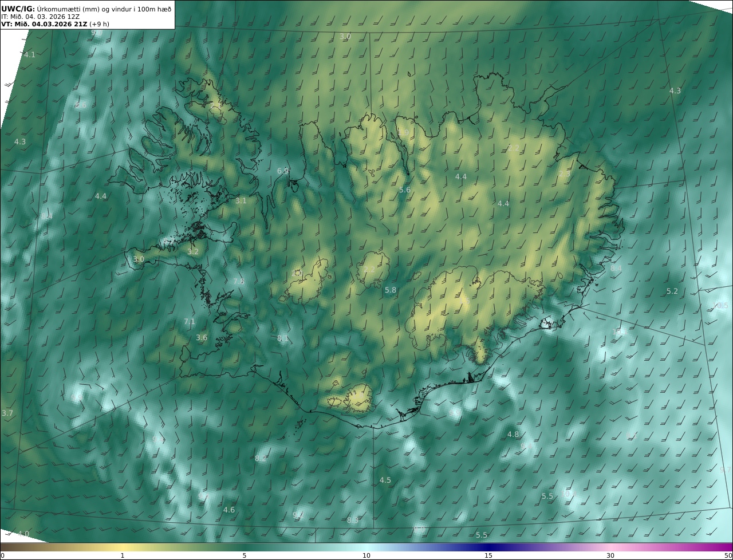Click the map value 1.9
The image size is (733, 560).
pyautogui.click(x=403, y=133)
